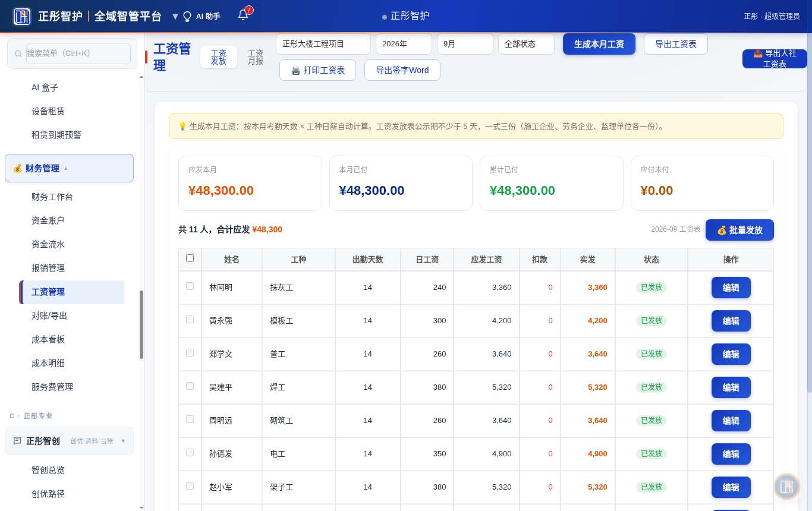Screen dimensions: 812x511
Task: Open the AI 助手 lightbulb
Action: (x=187, y=17)
